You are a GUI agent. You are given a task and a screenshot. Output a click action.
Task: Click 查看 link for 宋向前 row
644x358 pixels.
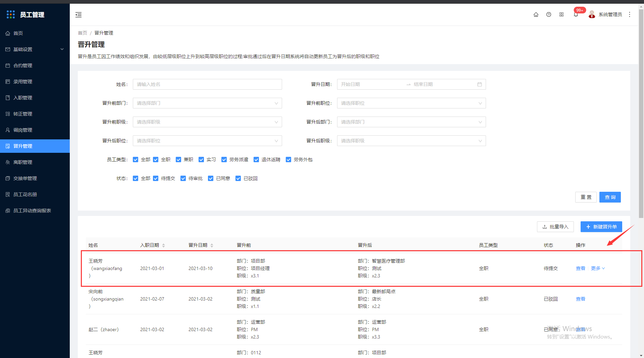(580, 299)
